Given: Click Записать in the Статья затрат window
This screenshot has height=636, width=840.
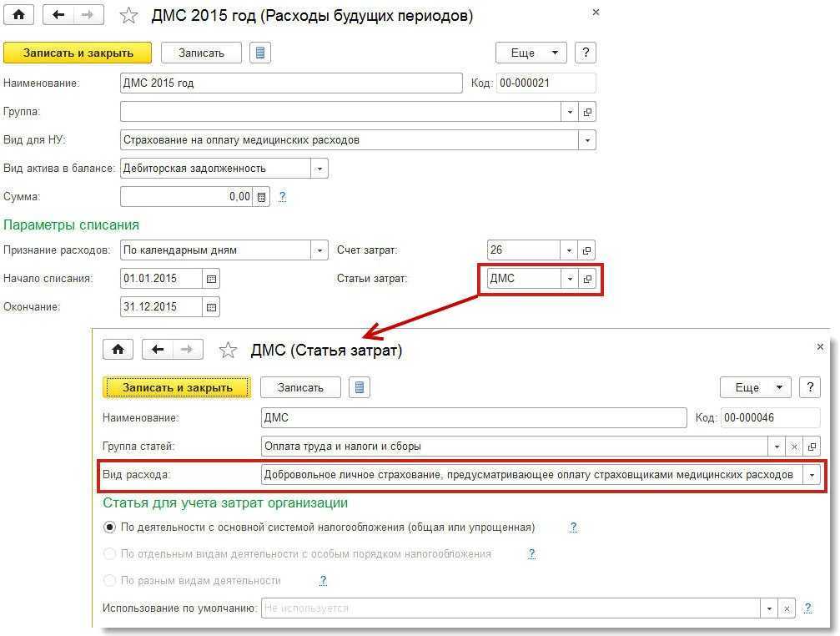Looking at the screenshot, I should click(x=299, y=387).
